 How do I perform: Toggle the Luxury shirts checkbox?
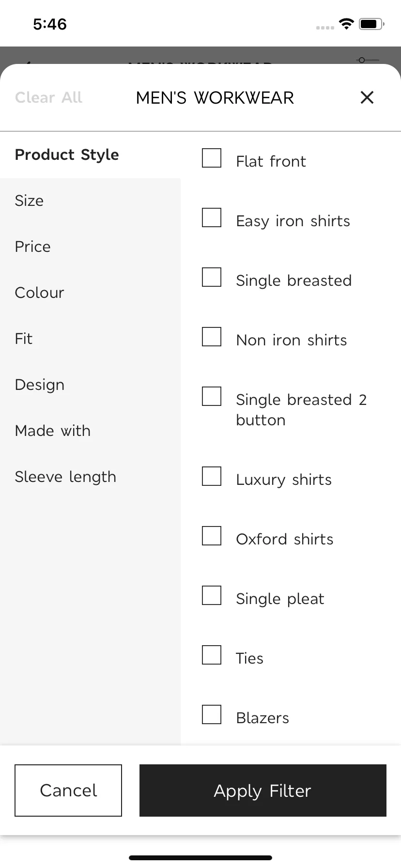click(x=212, y=476)
